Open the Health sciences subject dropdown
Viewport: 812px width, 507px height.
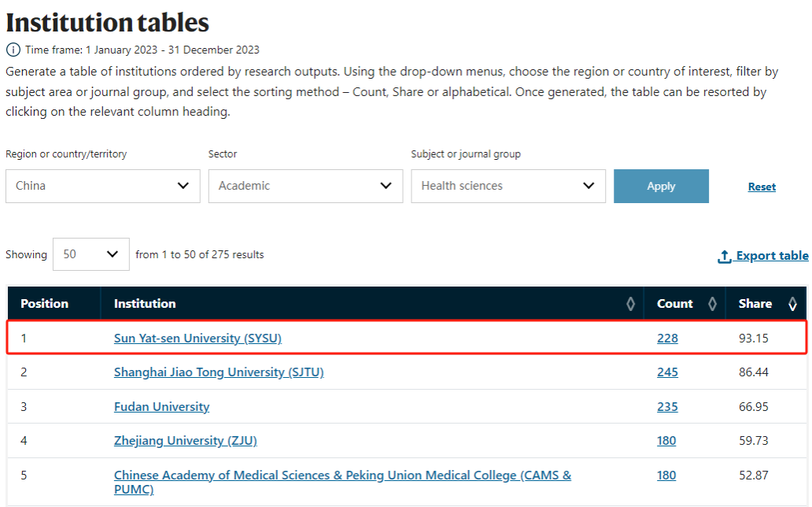(x=508, y=186)
